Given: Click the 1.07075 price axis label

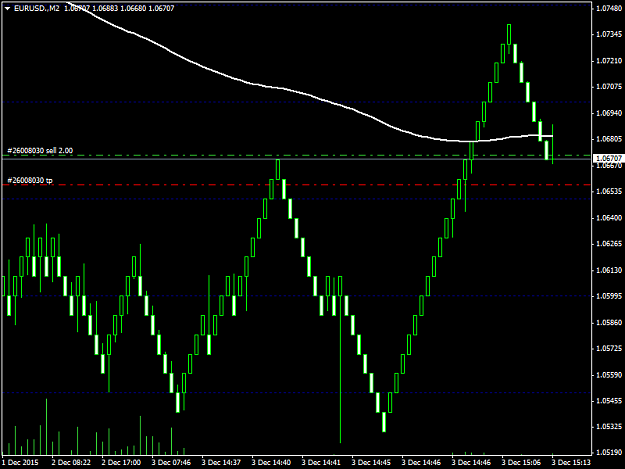Looking at the screenshot, I should pos(609,87).
